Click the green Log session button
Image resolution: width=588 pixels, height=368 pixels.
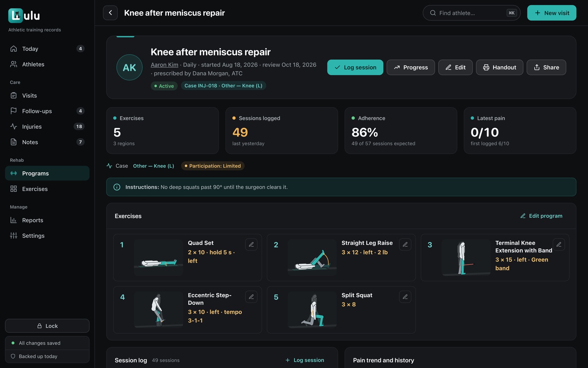[x=355, y=67]
